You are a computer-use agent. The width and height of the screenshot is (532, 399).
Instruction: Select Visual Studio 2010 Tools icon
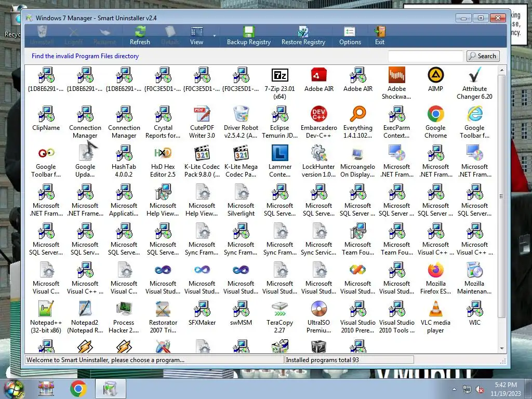pos(396,317)
